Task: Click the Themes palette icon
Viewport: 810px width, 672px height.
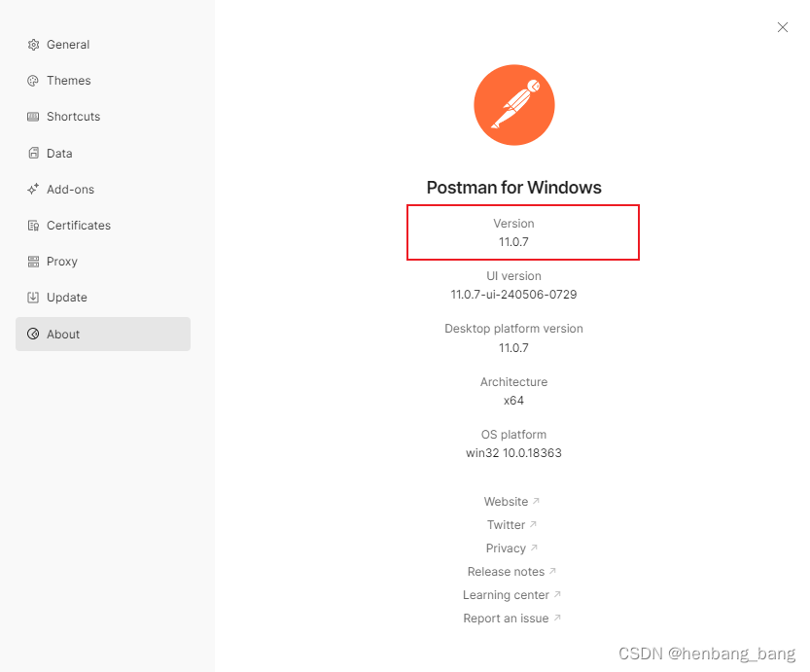Action: 33,81
